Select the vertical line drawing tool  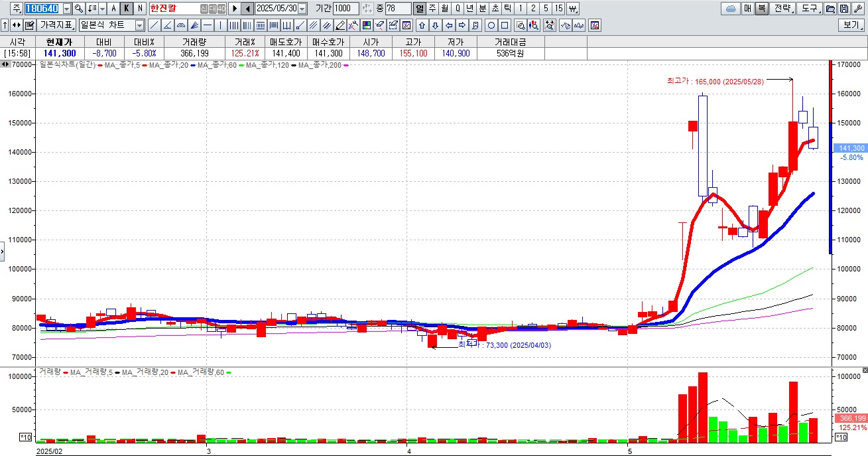[220, 25]
